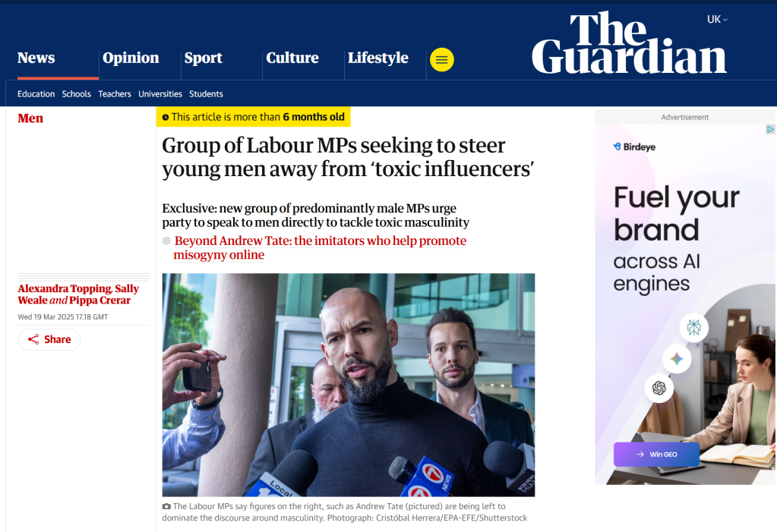This screenshot has height=532, width=777.
Task: Expand the UK edition dropdown
Action: tap(717, 19)
